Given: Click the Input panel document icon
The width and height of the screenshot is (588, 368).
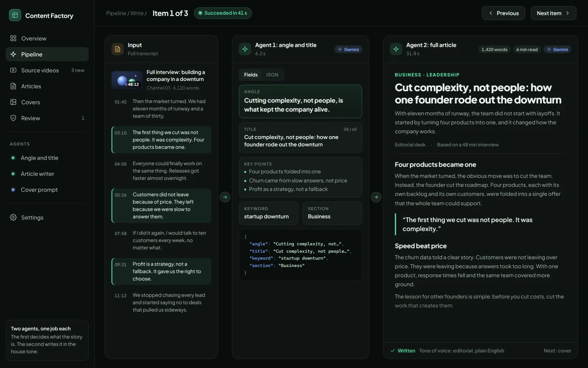Looking at the screenshot, I should point(118,49).
